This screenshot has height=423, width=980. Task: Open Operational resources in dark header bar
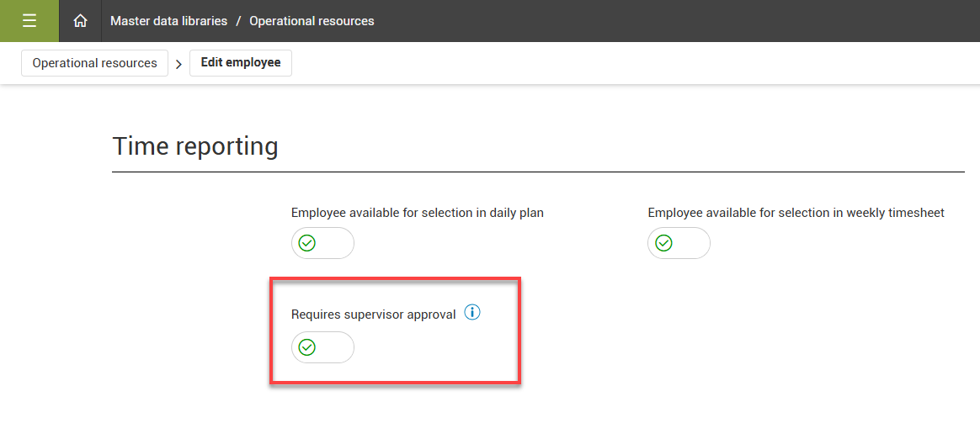coord(312,21)
